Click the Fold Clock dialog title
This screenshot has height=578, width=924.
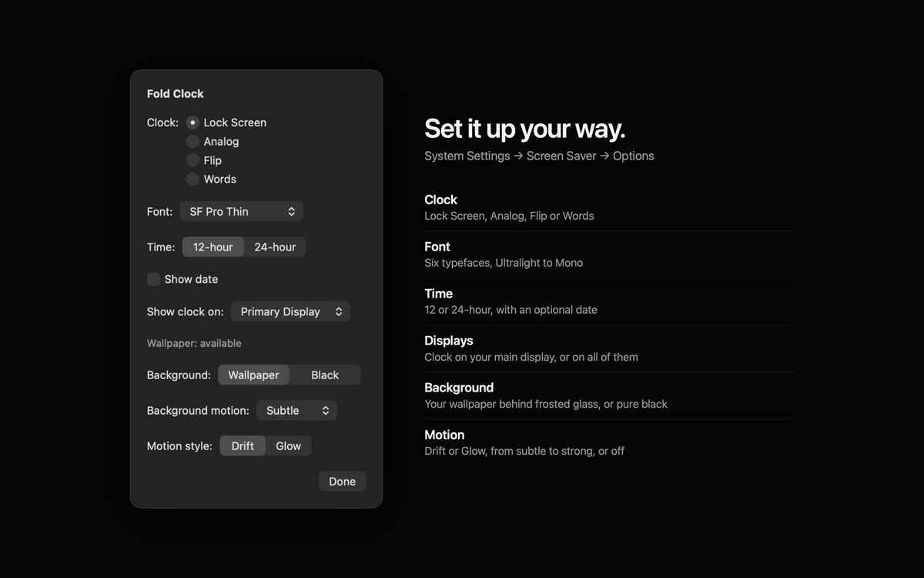pos(176,94)
